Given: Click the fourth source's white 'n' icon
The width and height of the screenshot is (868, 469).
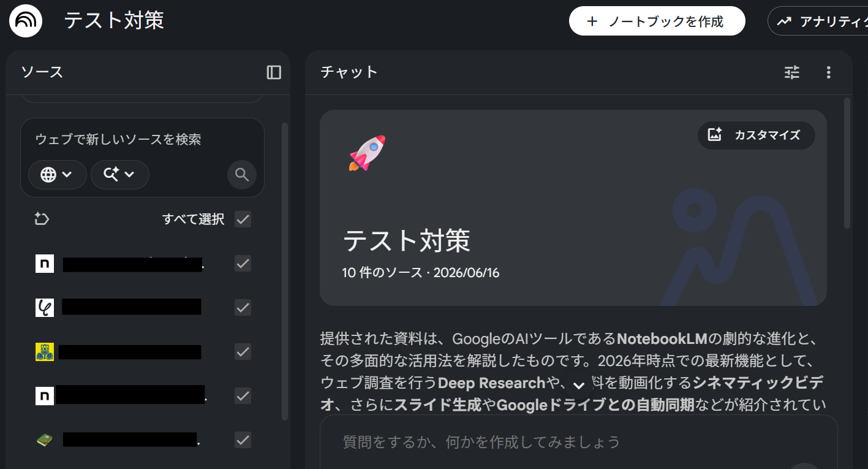Looking at the screenshot, I should [45, 396].
